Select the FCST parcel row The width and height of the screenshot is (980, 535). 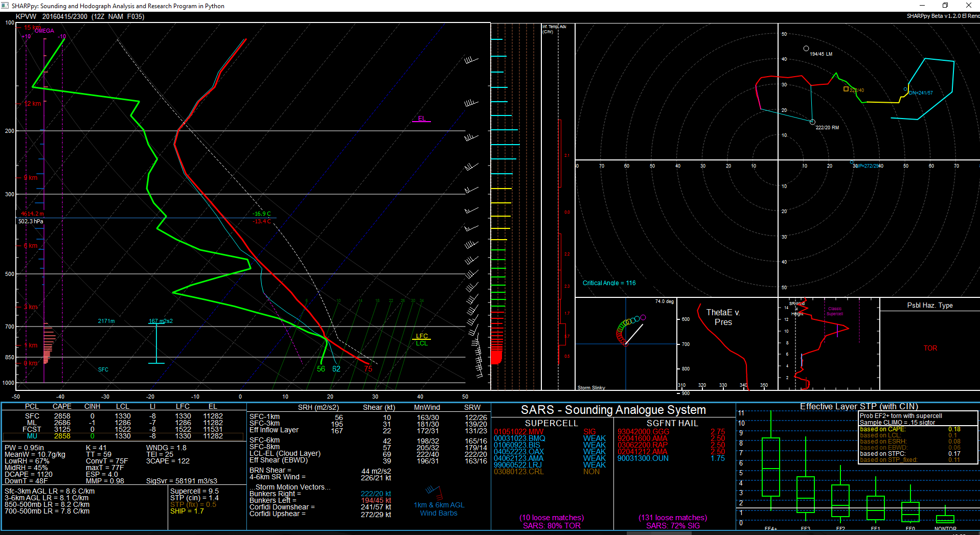pyautogui.click(x=32, y=430)
